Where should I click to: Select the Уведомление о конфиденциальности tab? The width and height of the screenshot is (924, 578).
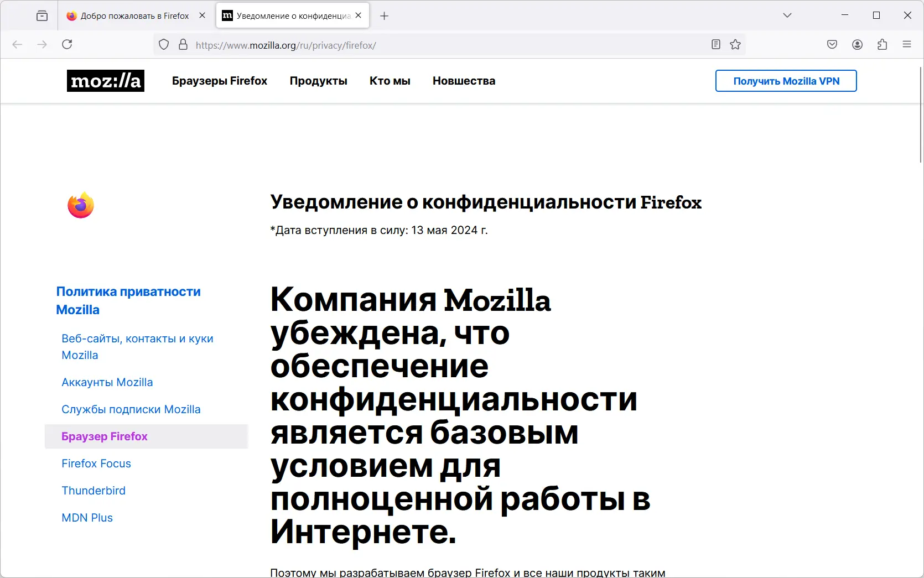pyautogui.click(x=292, y=15)
